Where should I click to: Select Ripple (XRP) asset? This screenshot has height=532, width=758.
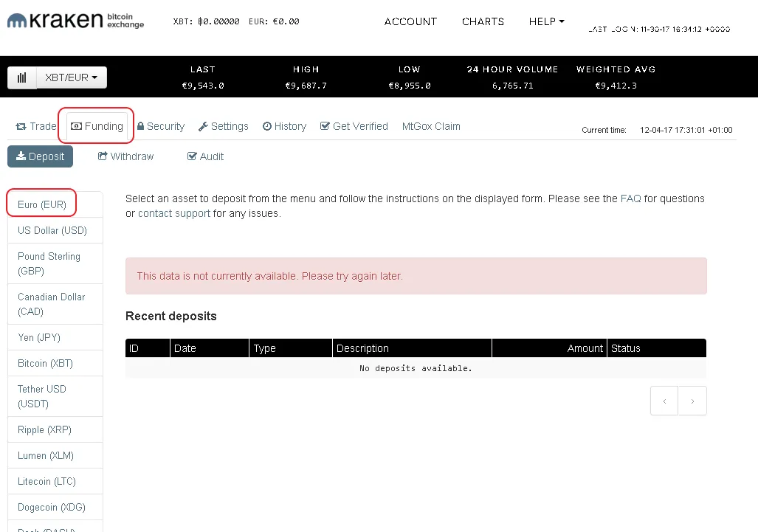click(x=55, y=429)
